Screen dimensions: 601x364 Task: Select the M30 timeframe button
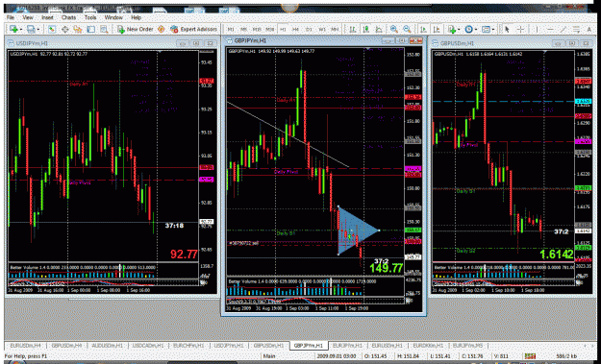click(x=270, y=29)
